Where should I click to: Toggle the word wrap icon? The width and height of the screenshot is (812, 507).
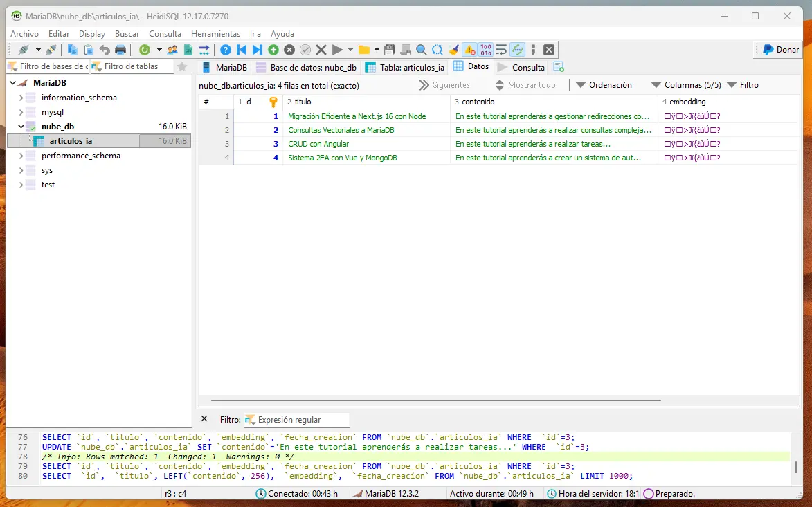pyautogui.click(x=501, y=50)
